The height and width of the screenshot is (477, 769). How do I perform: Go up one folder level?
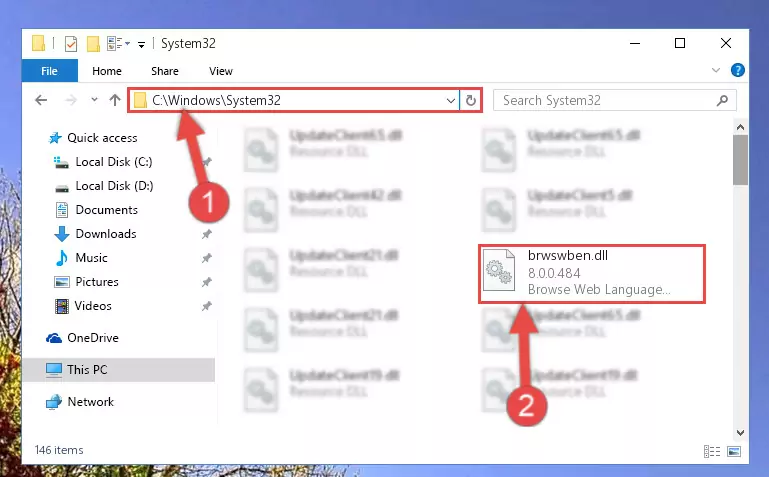(x=115, y=100)
